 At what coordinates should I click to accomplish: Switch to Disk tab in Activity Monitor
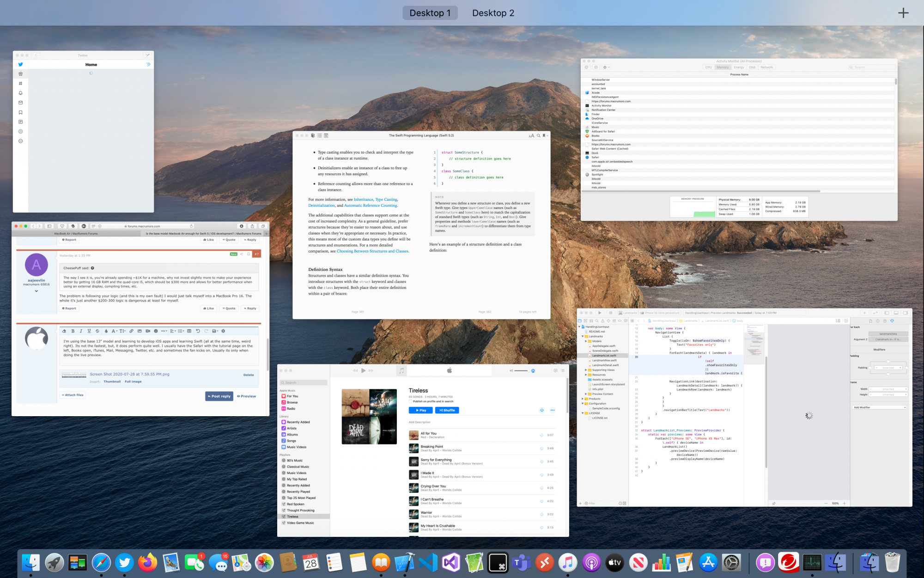752,67
